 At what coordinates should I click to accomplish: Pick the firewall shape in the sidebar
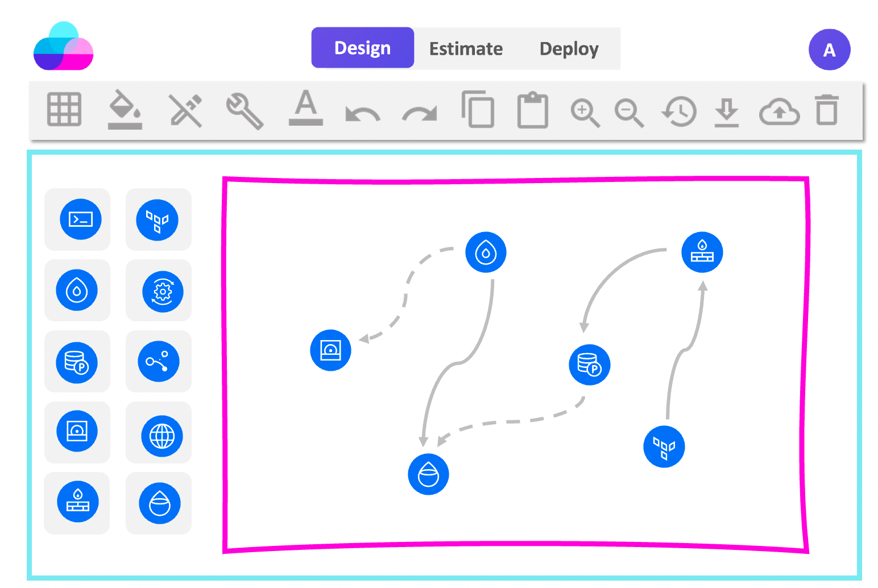(x=77, y=503)
